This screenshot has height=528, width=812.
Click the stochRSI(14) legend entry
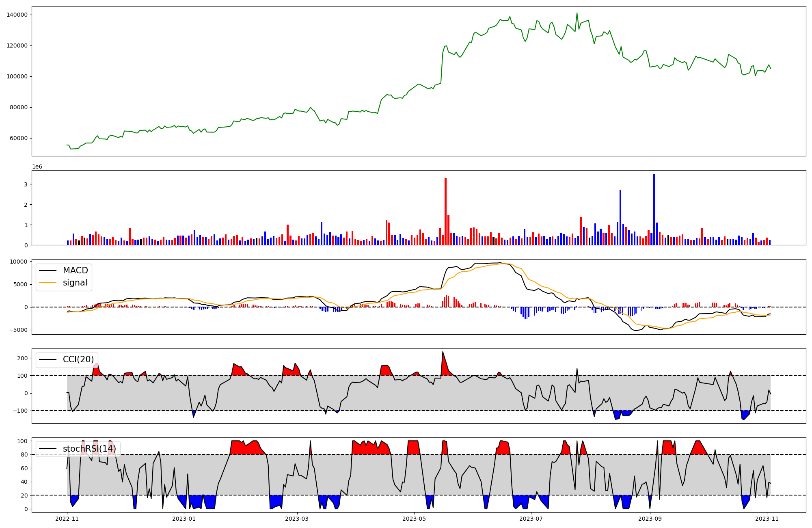coord(89,449)
